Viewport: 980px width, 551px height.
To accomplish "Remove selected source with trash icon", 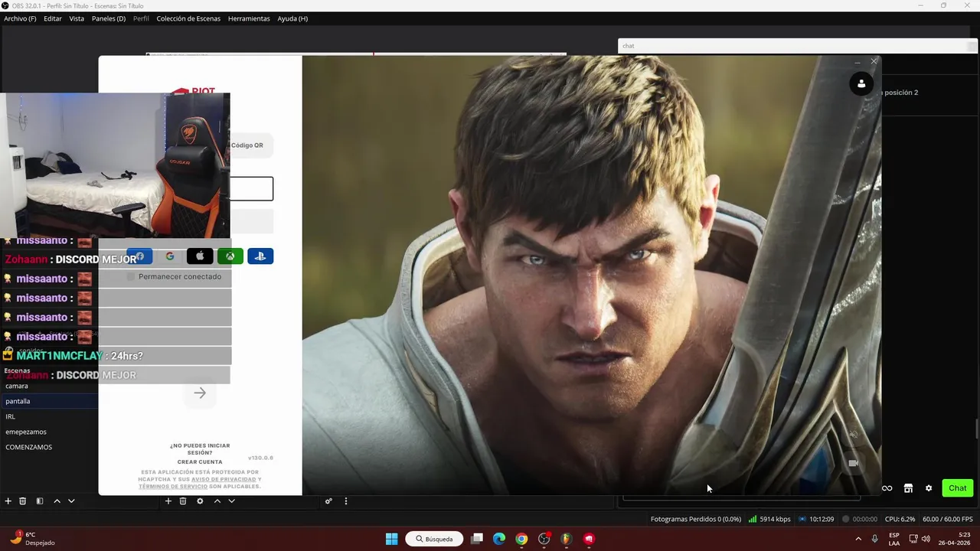I will (183, 501).
